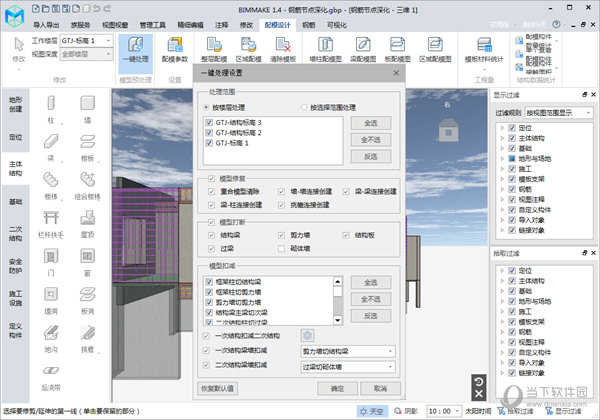Click 全不选 button in 模型扣减 section
The width and height of the screenshot is (600, 420).
click(371, 299)
